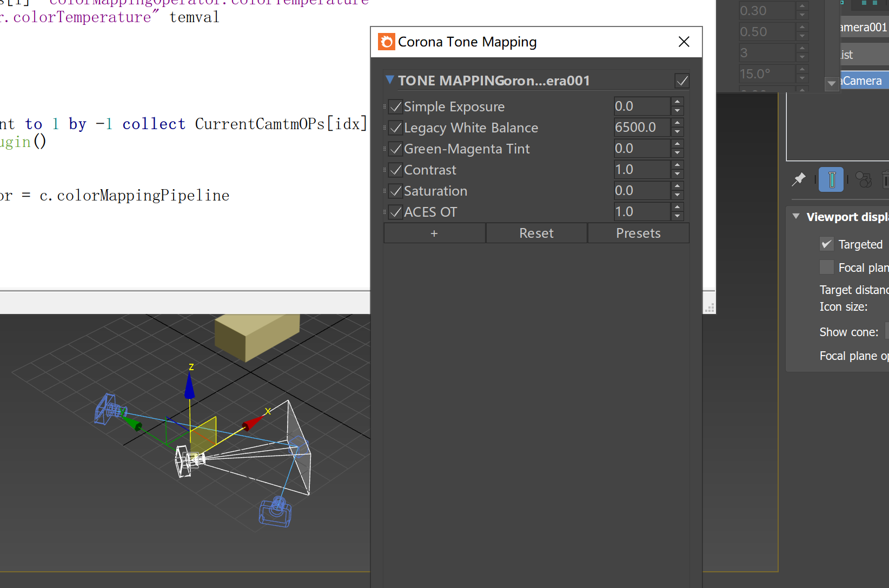
Task: Toggle the tone mapping enable checkbox in the header
Action: tap(682, 81)
